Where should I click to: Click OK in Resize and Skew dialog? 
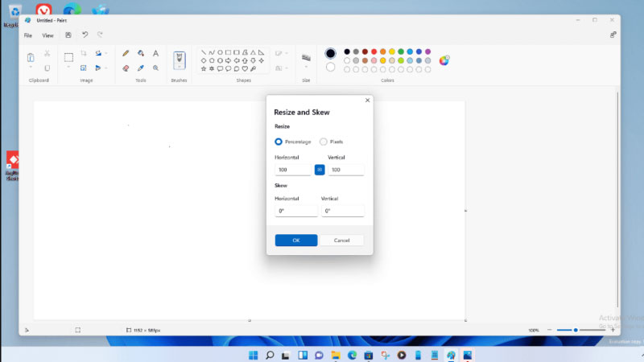pyautogui.click(x=296, y=240)
